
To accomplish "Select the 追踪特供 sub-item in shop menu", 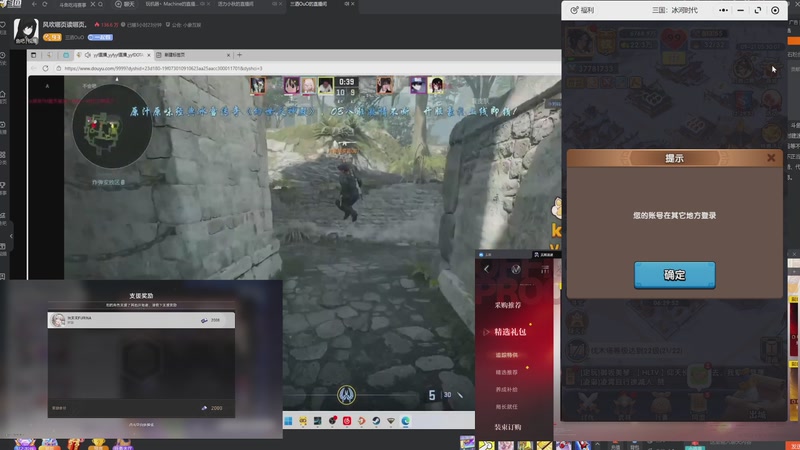I will coord(506,355).
